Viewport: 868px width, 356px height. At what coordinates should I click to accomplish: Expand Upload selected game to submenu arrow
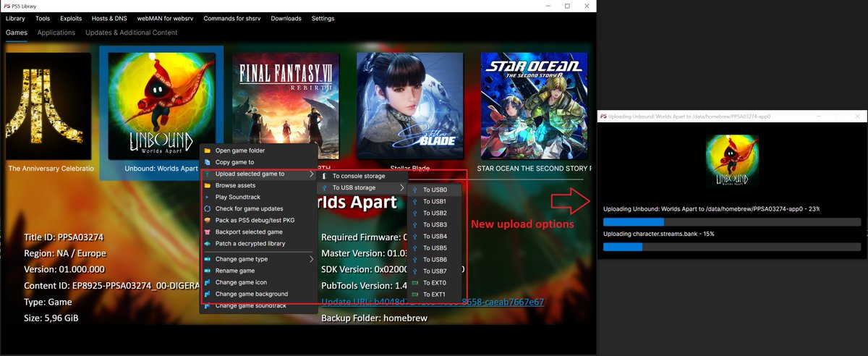(x=312, y=174)
